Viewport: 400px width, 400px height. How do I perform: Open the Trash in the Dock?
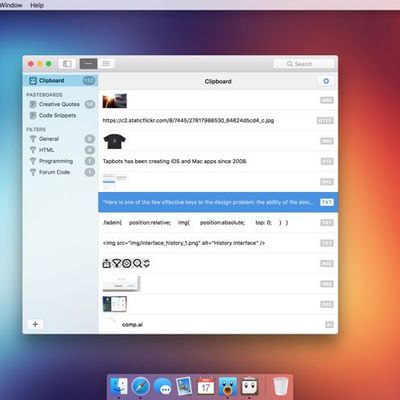(281, 386)
